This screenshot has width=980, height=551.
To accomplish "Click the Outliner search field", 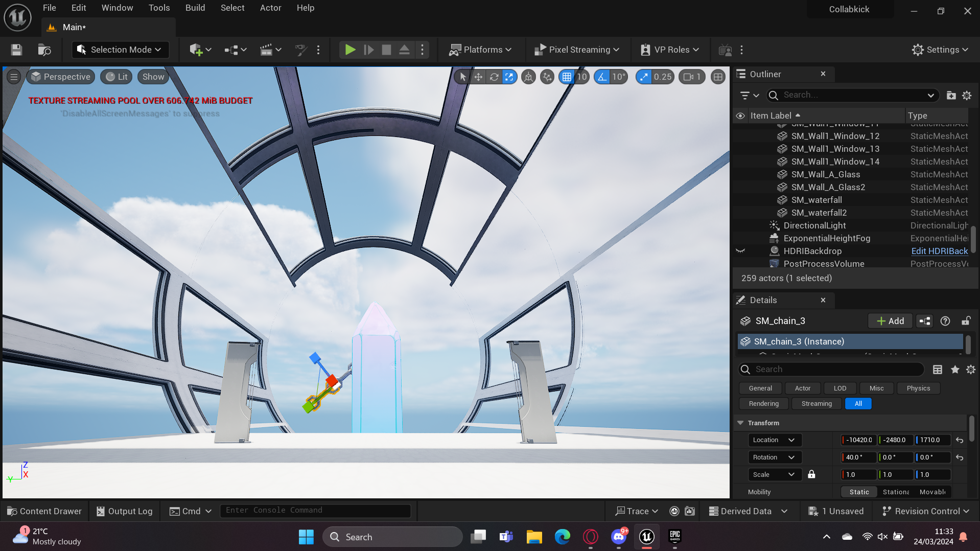I will click(853, 95).
